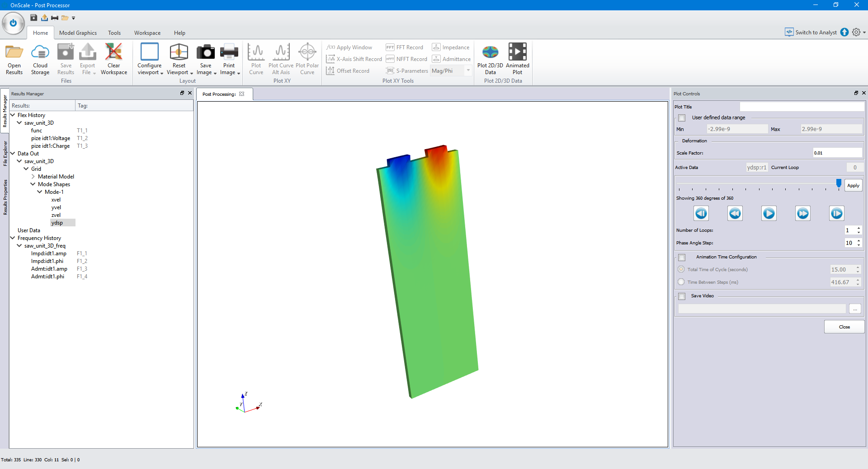Collapse the Mode Shapes node
This screenshot has height=469, width=868.
pos(33,184)
